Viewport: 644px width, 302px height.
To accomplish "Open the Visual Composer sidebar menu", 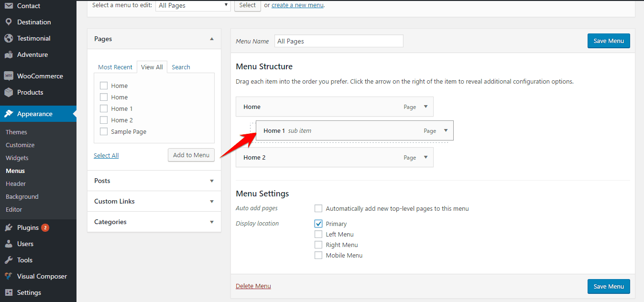I will click(40, 276).
